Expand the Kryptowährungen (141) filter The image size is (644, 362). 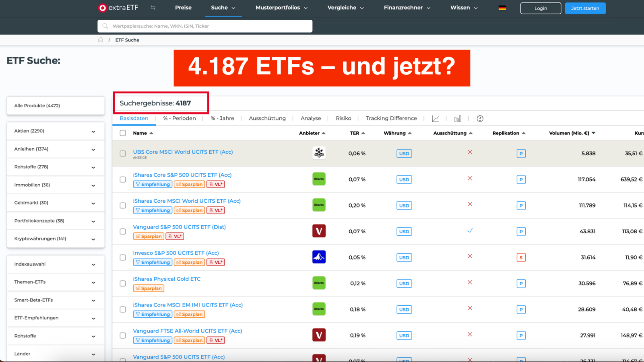[56, 239]
